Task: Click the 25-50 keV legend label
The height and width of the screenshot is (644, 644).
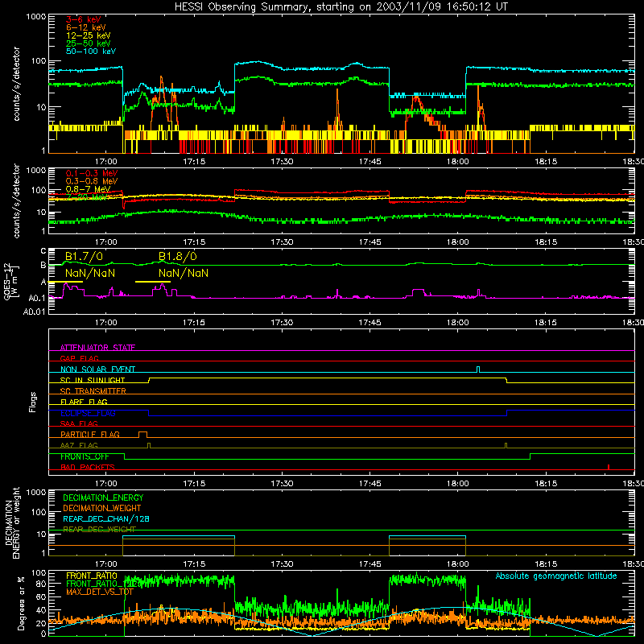Action: (88, 43)
